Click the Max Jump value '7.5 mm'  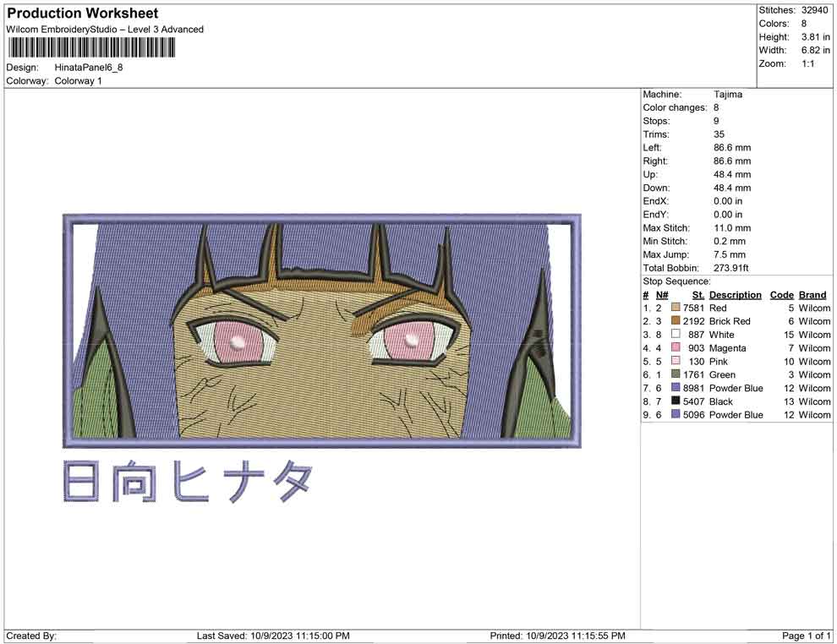[730, 254]
